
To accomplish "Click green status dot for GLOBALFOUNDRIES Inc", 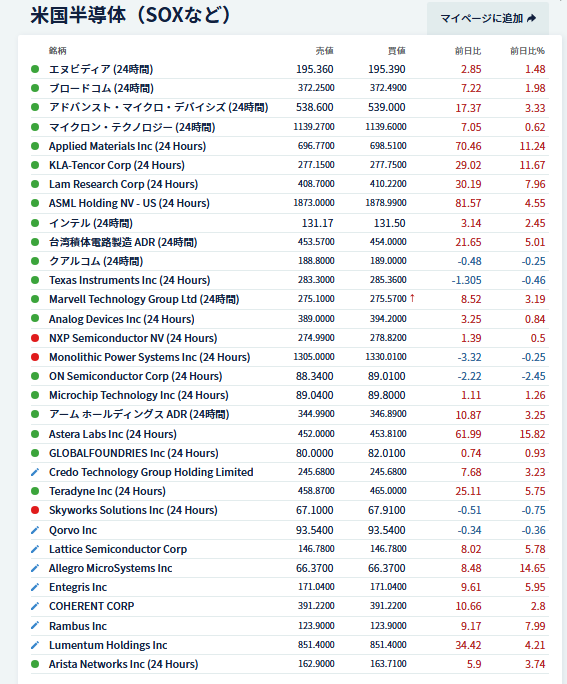I will (35, 453).
